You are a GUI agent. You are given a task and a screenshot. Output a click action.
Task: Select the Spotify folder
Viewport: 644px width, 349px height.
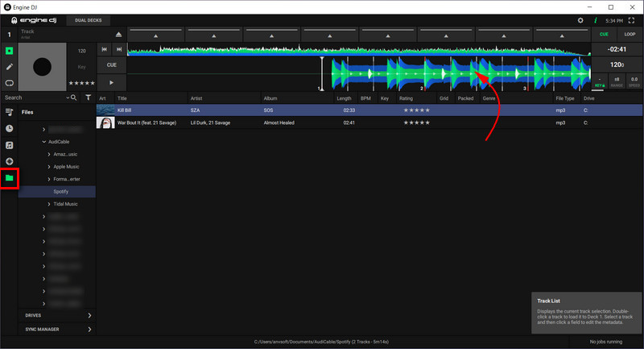point(57,192)
